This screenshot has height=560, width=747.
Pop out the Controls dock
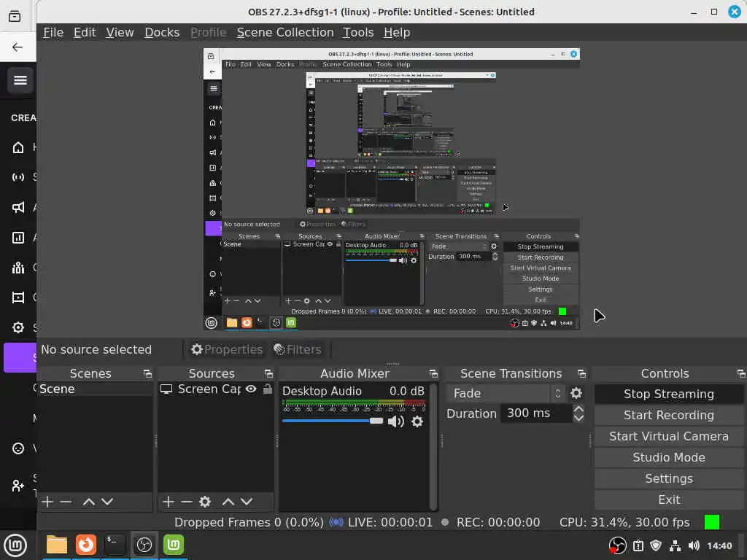click(741, 374)
